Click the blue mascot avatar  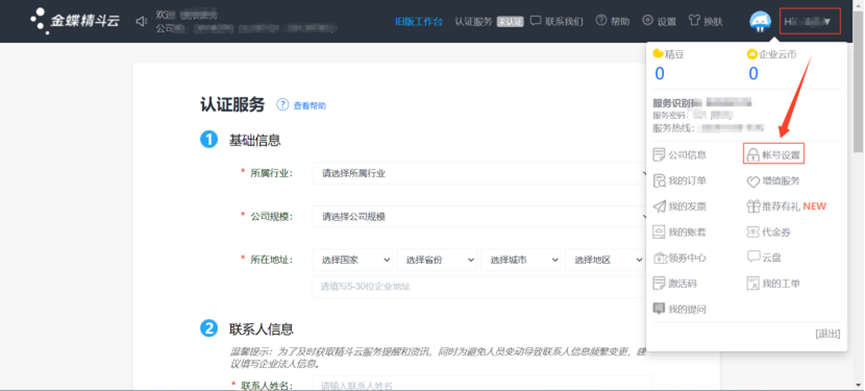pyautogui.click(x=760, y=22)
